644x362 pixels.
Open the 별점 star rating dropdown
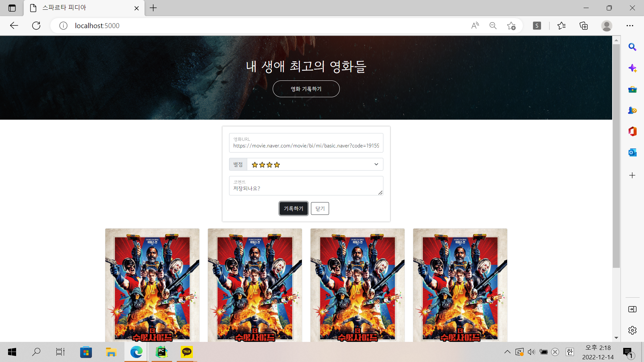point(315,164)
